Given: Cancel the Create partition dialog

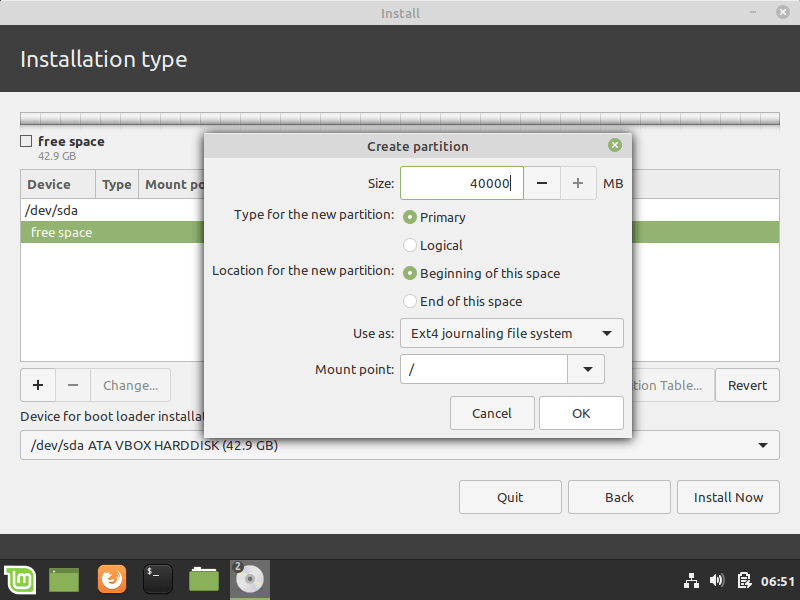Looking at the screenshot, I should tap(492, 413).
